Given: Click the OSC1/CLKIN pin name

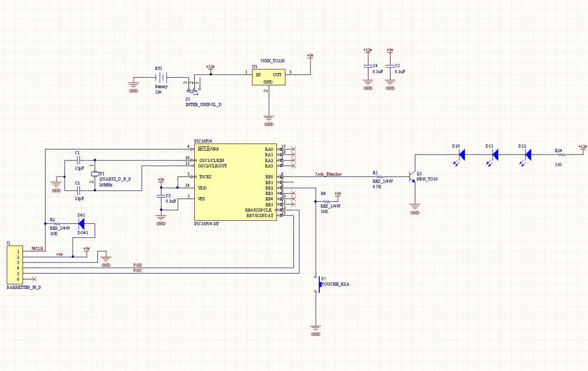Looking at the screenshot, I should 212,160.
